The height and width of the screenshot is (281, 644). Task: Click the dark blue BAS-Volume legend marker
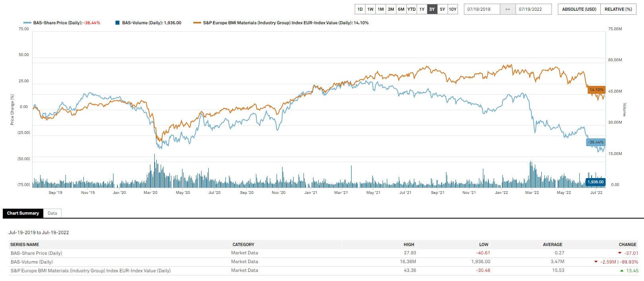pos(117,23)
